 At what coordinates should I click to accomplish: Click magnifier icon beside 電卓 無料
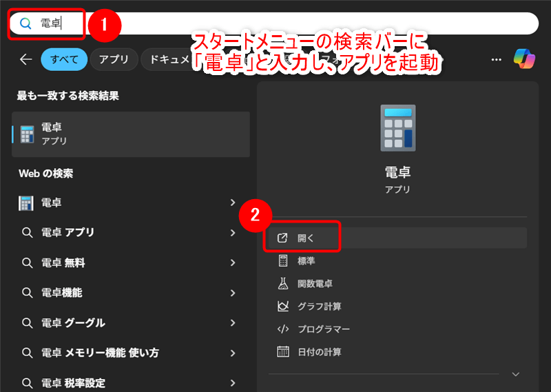[27, 262]
